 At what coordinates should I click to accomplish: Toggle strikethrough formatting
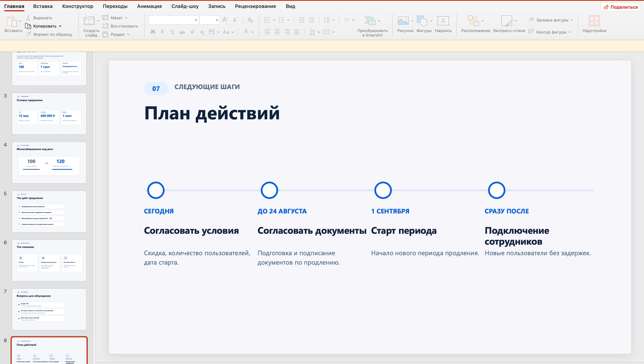pos(182,32)
